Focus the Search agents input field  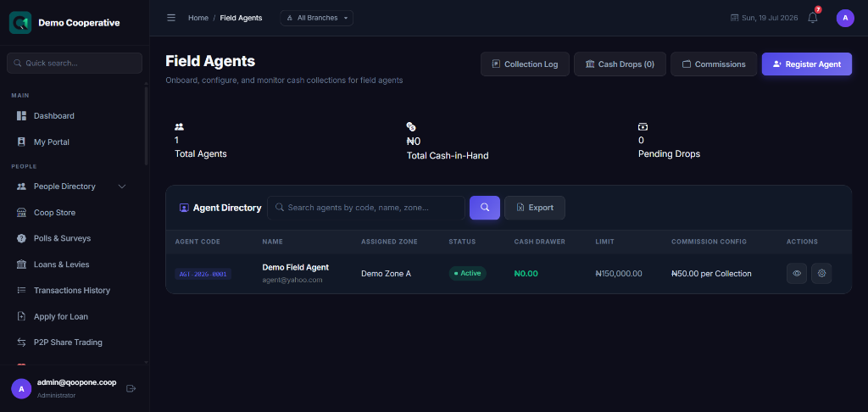[366, 208]
